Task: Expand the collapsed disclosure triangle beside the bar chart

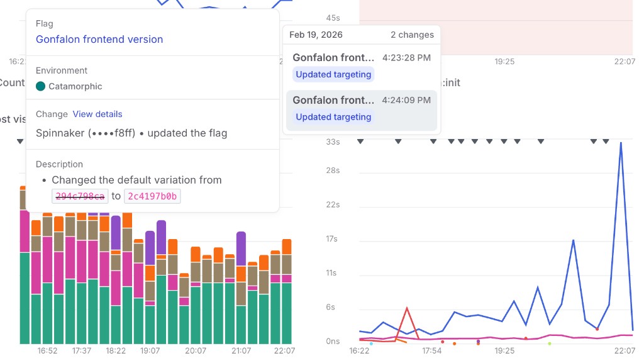Action: tap(19, 141)
